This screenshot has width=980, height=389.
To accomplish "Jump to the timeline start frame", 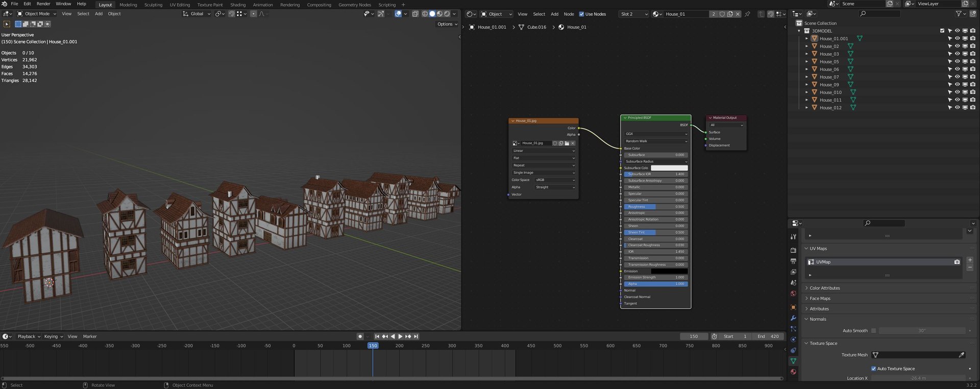I will tap(377, 336).
